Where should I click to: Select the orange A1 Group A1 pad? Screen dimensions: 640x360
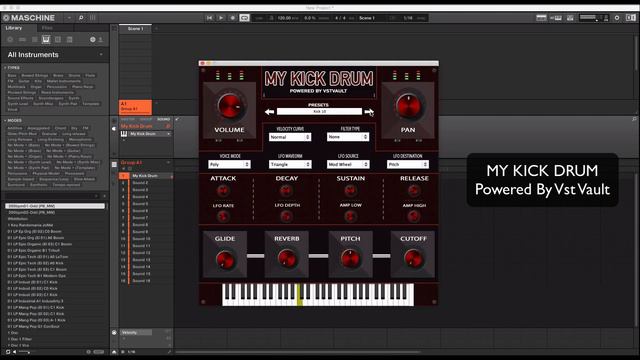pos(136,107)
